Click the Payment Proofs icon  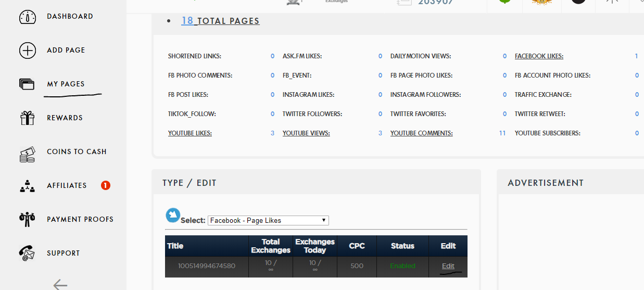pos(27,220)
